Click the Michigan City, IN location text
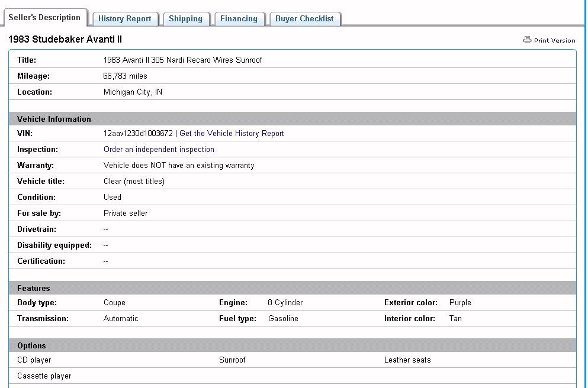This screenshot has height=388, width=588. pos(133,92)
